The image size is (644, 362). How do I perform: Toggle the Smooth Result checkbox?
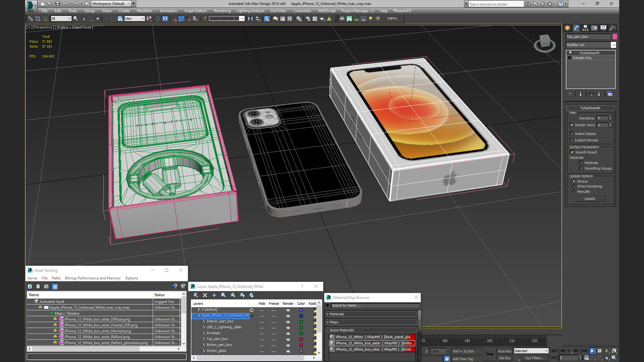[572, 152]
